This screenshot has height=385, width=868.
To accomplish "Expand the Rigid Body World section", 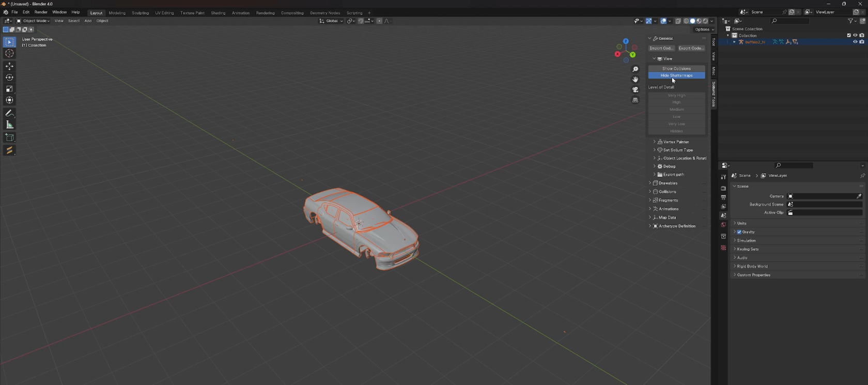I will point(752,266).
